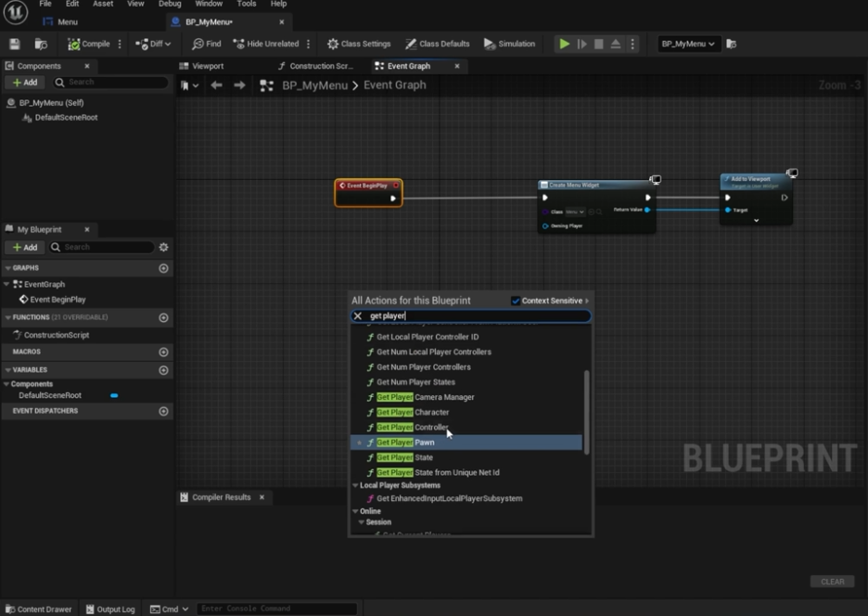Open the Hide Unrelated options menu
Image resolution: width=868 pixels, height=616 pixels.
[x=308, y=44]
